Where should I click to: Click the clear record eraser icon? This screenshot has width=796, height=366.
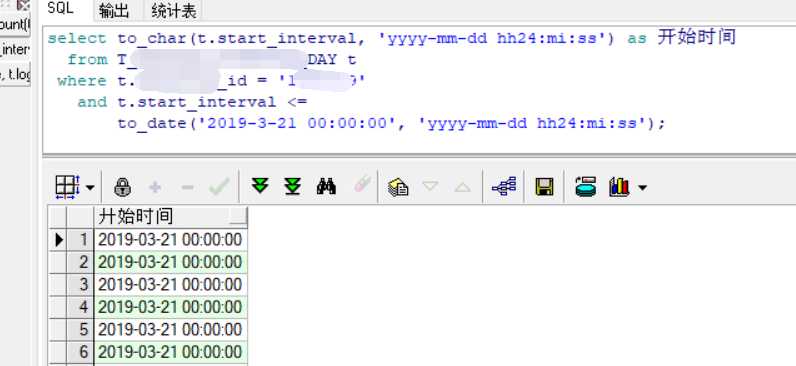pos(362,183)
